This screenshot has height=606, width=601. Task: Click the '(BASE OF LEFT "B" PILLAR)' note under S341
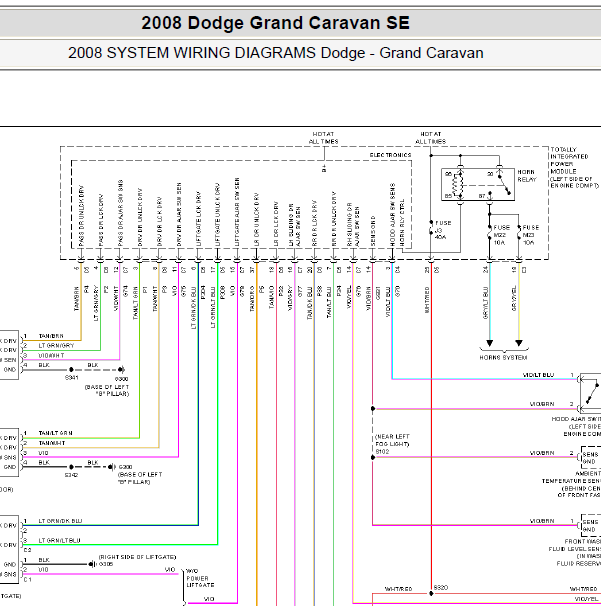point(107,390)
